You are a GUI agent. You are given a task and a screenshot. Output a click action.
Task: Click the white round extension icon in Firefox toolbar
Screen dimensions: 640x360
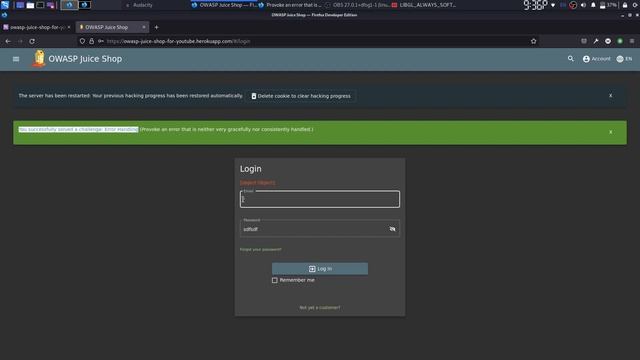pos(608,41)
